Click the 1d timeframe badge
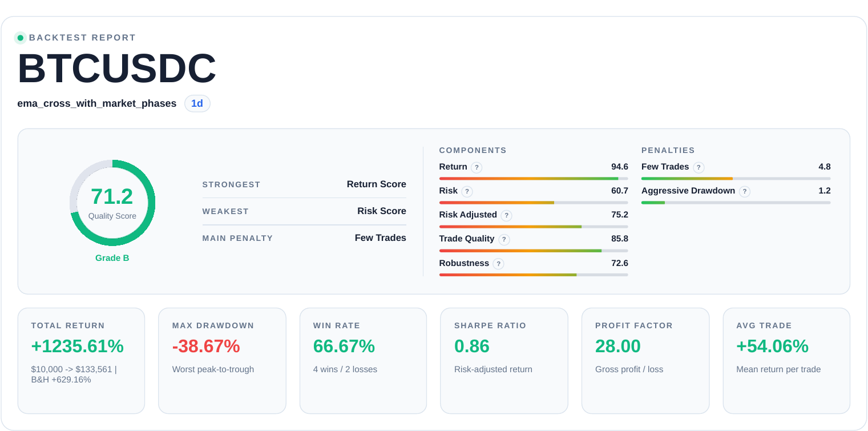868x431 pixels. [197, 103]
